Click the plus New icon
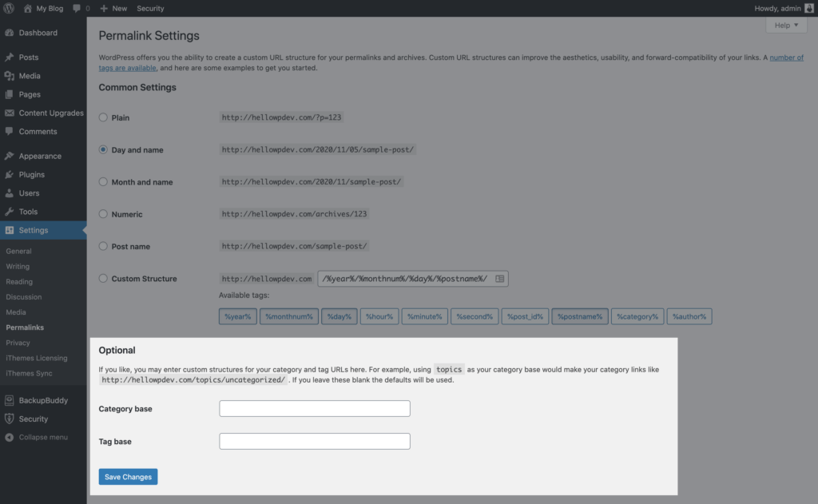Viewport: 818px width, 504px height. [104, 8]
